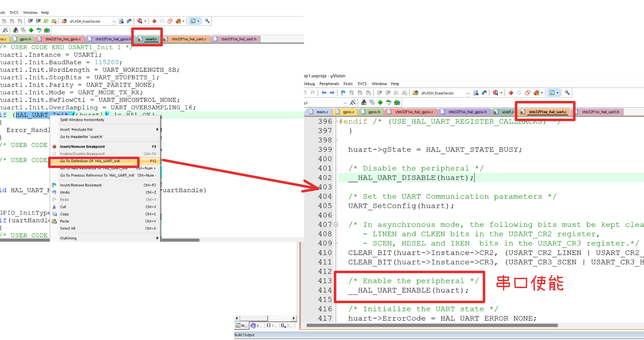This screenshot has height=340, width=644.
Task: Select Insert/Remove Bookmark in context menu
Action: point(105,185)
